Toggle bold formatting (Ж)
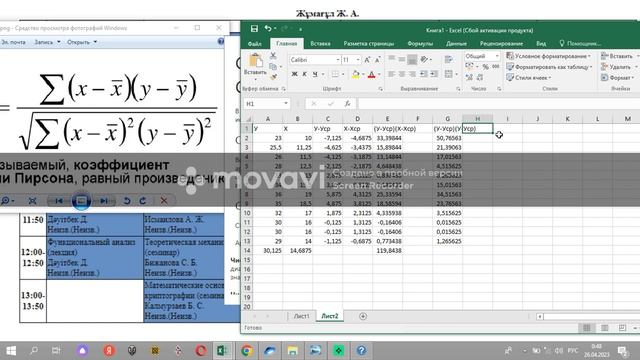640x360 pixels. click(x=294, y=74)
